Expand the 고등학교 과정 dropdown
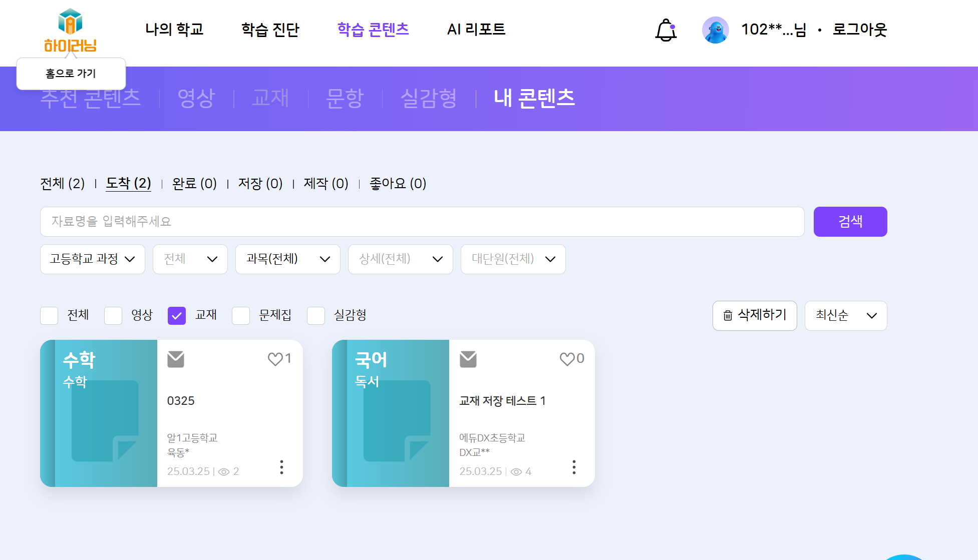This screenshot has width=978, height=560. (x=93, y=259)
